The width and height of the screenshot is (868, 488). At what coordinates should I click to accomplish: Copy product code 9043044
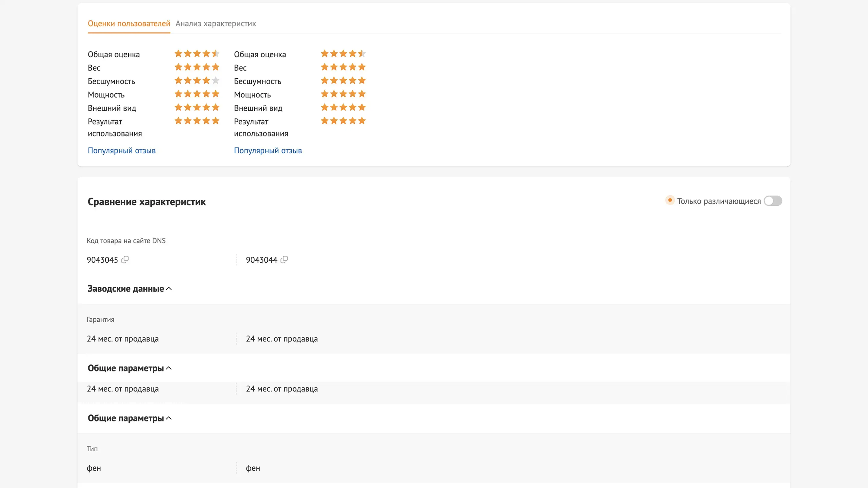click(x=284, y=260)
